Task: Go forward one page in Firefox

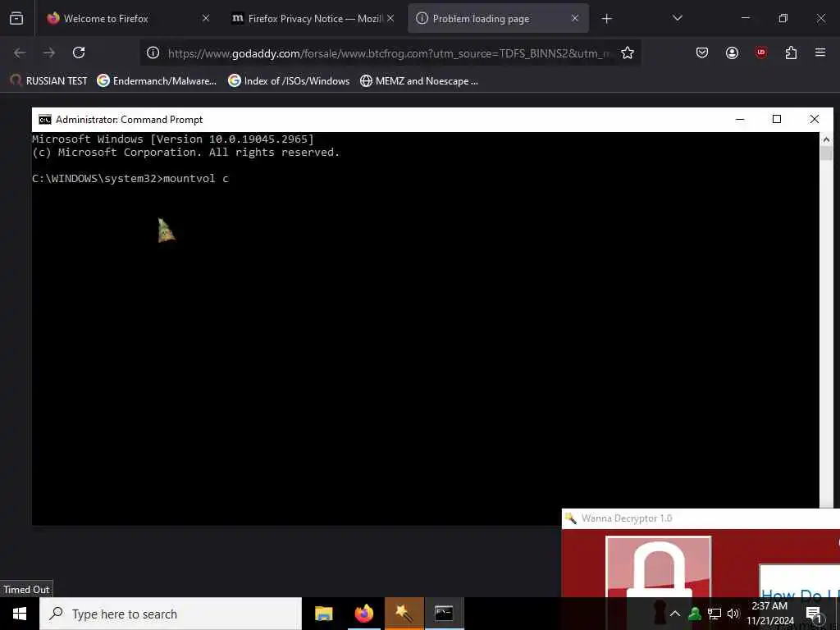Action: pyautogui.click(x=49, y=52)
